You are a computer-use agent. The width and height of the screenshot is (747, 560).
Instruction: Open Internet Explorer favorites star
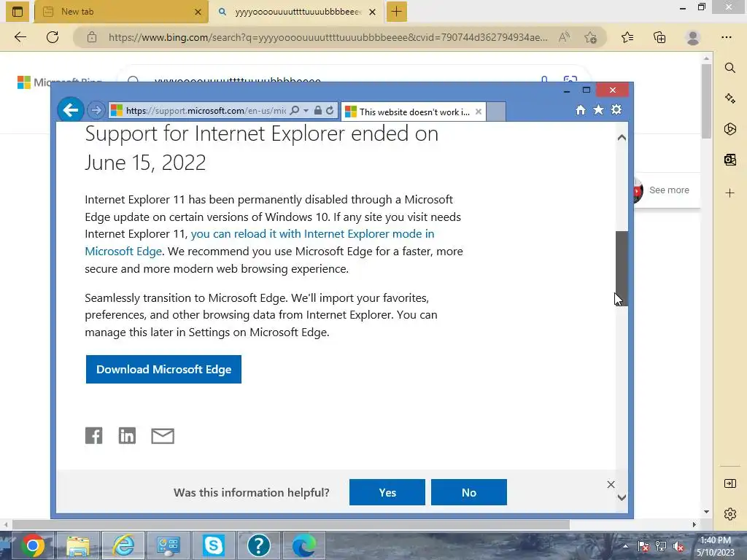coord(598,110)
